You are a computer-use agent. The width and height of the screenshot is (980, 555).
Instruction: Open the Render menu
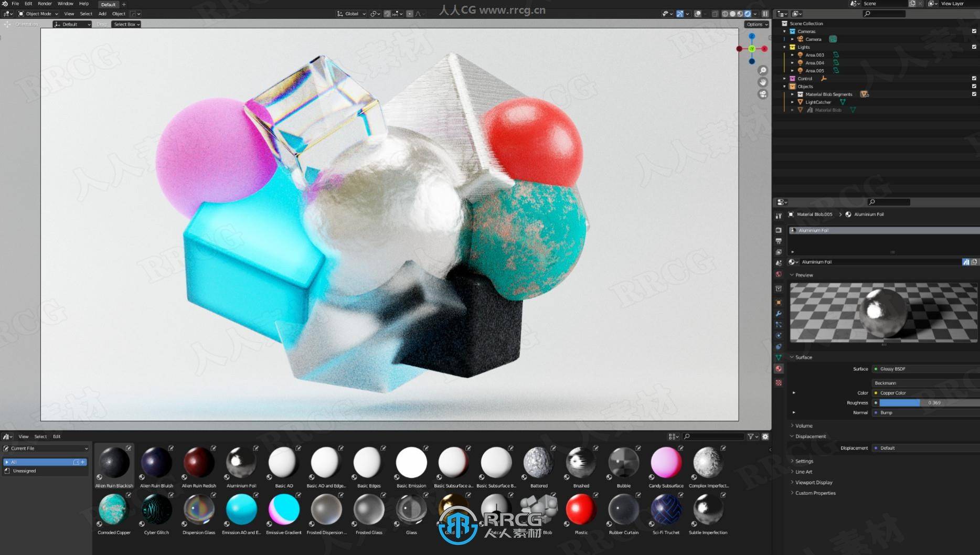click(45, 4)
